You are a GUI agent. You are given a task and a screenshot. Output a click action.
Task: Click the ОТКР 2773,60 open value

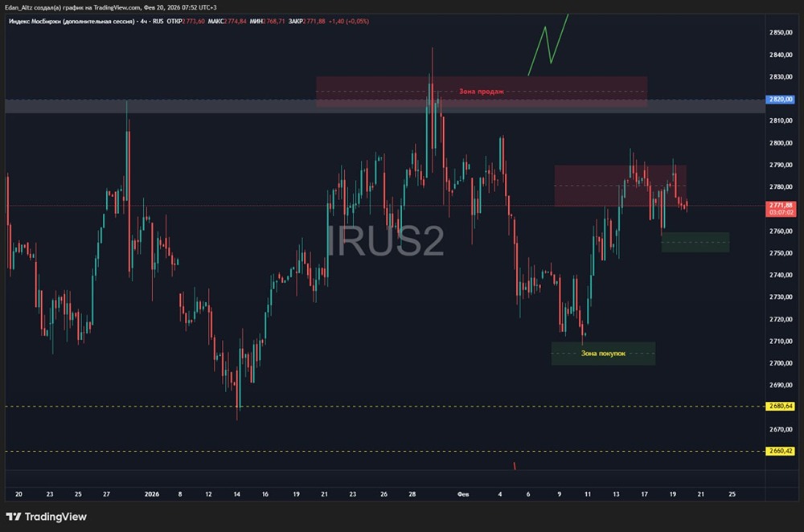click(186, 22)
